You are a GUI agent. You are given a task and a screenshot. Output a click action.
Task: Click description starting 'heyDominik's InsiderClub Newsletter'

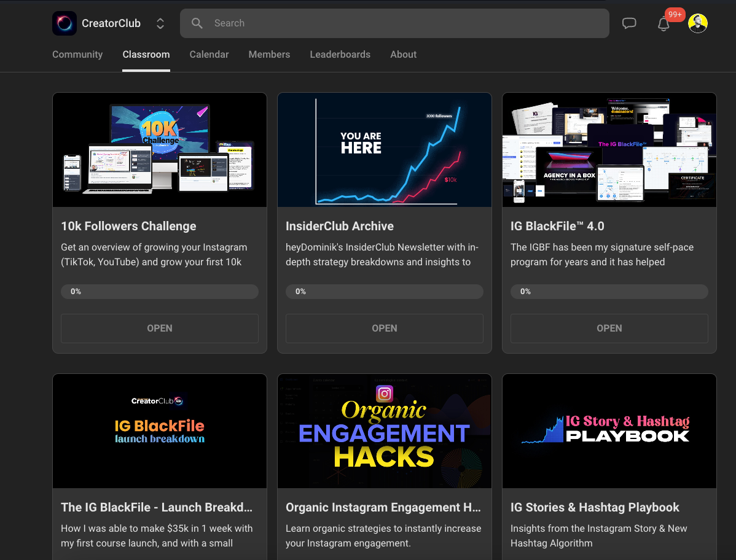(x=382, y=255)
